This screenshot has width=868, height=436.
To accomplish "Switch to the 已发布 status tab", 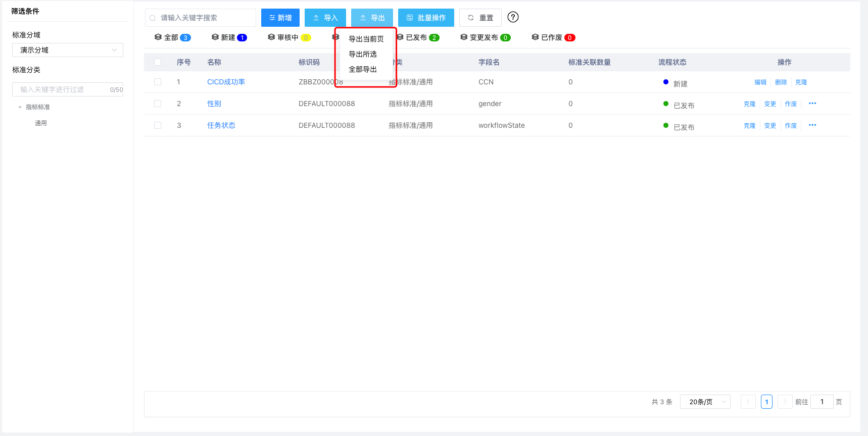I will 418,37.
